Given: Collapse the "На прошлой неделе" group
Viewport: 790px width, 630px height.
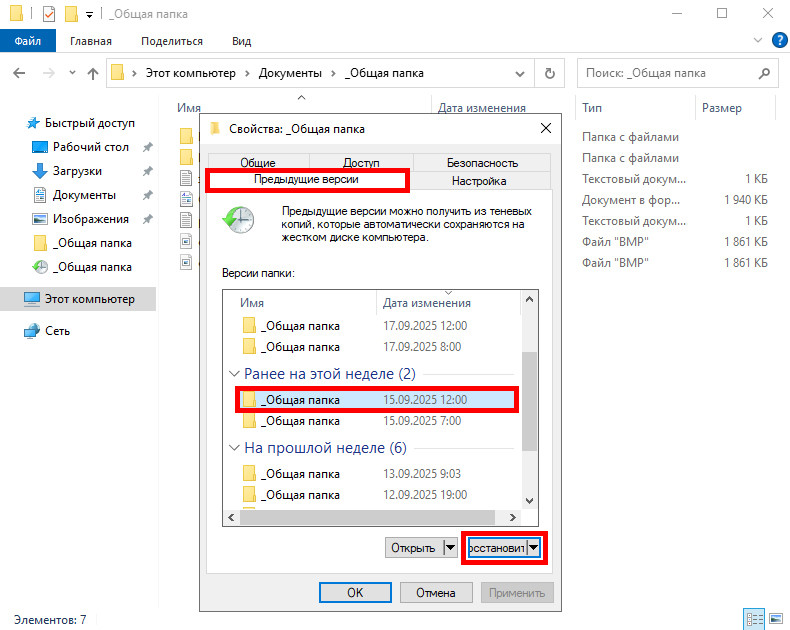Looking at the screenshot, I should click(x=235, y=448).
